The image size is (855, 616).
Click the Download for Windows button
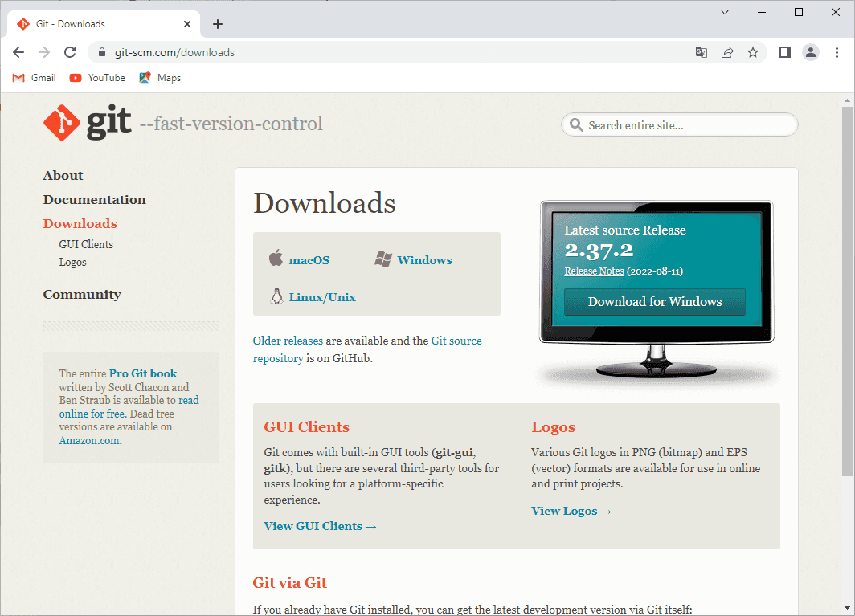tap(655, 301)
